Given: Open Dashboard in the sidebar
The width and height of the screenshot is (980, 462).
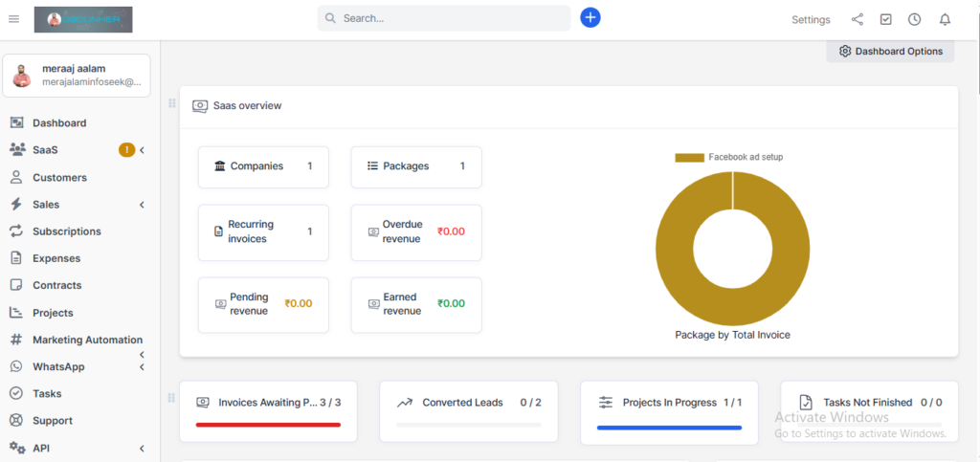Looking at the screenshot, I should click(59, 123).
